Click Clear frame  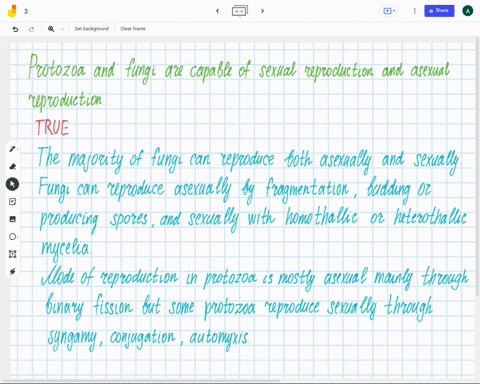coord(133,29)
